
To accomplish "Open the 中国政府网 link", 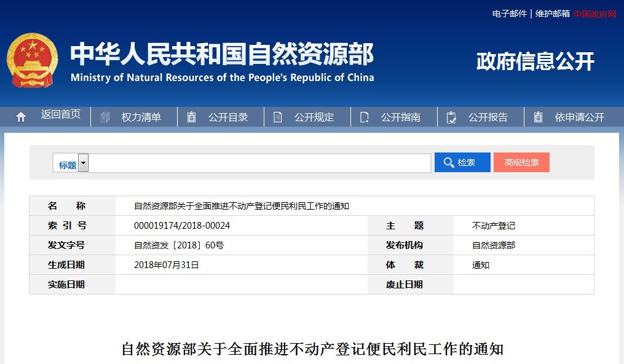I will [x=594, y=14].
